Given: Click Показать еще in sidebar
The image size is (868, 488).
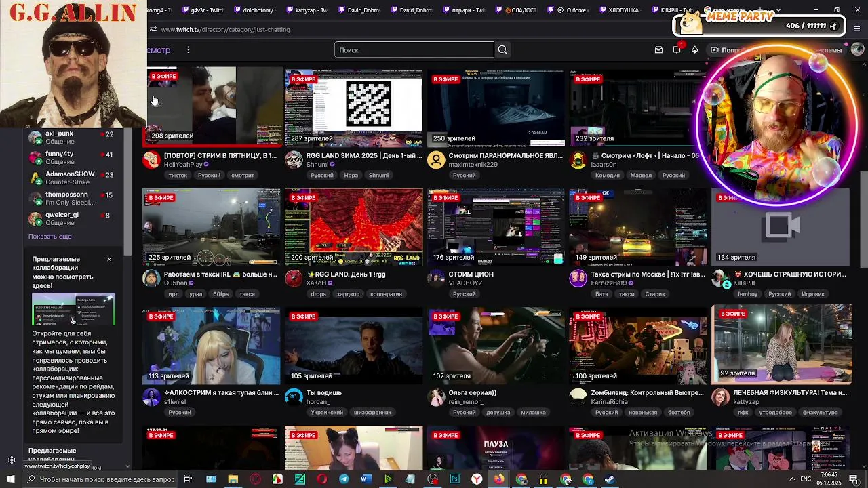Looking at the screenshot, I should (x=50, y=237).
